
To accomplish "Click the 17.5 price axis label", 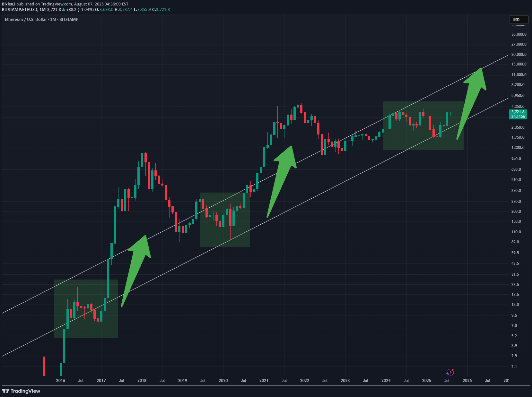I will click(x=515, y=295).
